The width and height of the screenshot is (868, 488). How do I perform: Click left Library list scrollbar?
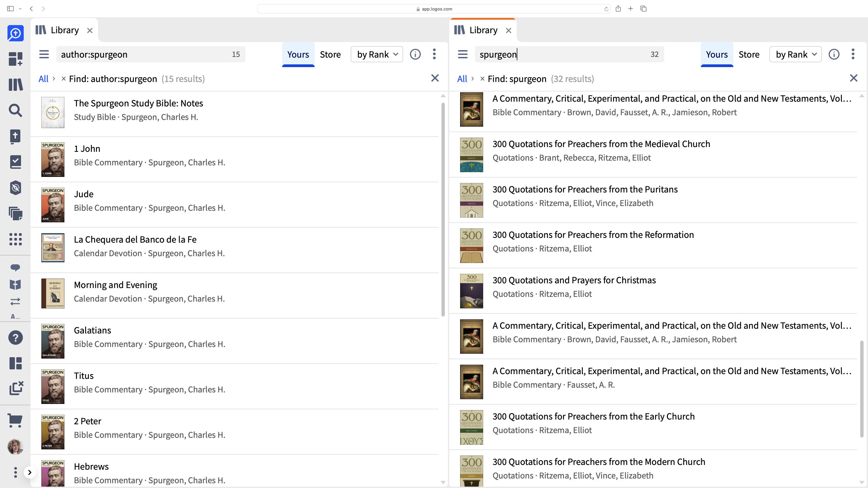[443, 209]
